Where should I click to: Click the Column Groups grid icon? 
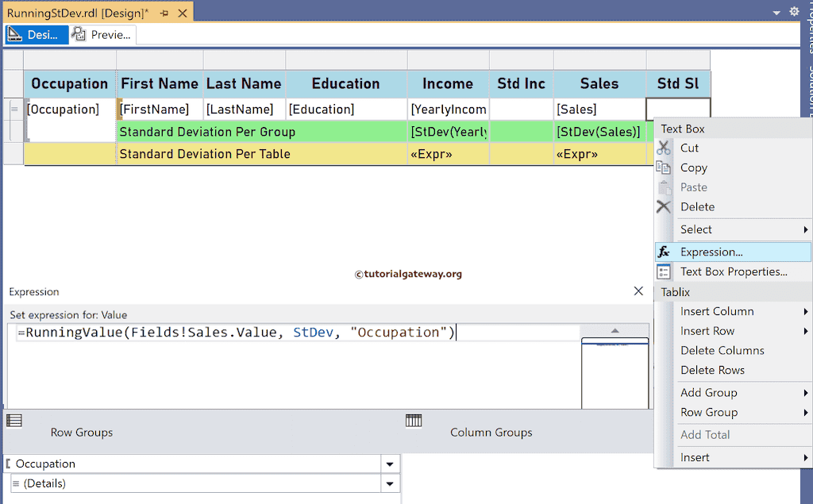pyautogui.click(x=414, y=419)
